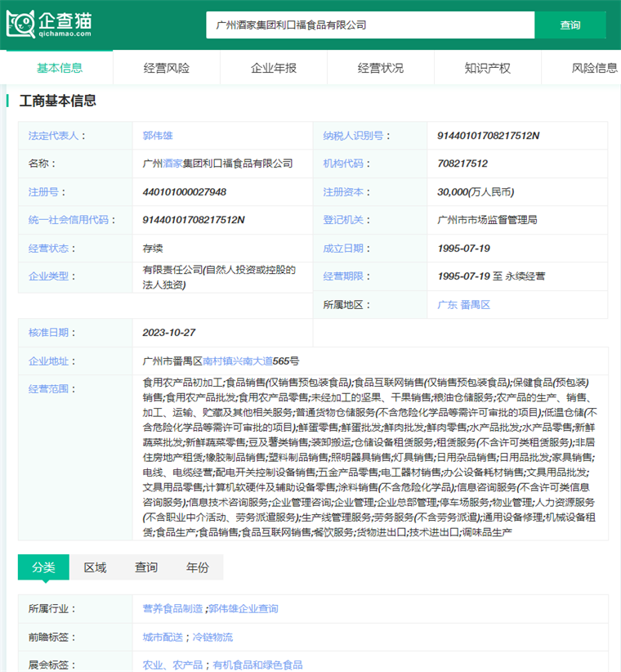Click approval date 2023-10-27
This screenshot has height=672, width=621.
click(x=169, y=333)
